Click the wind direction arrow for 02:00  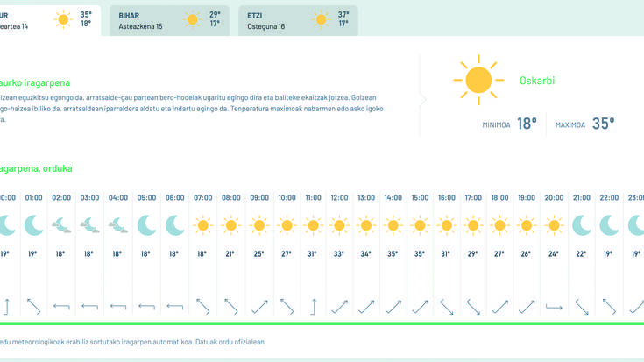point(61,306)
